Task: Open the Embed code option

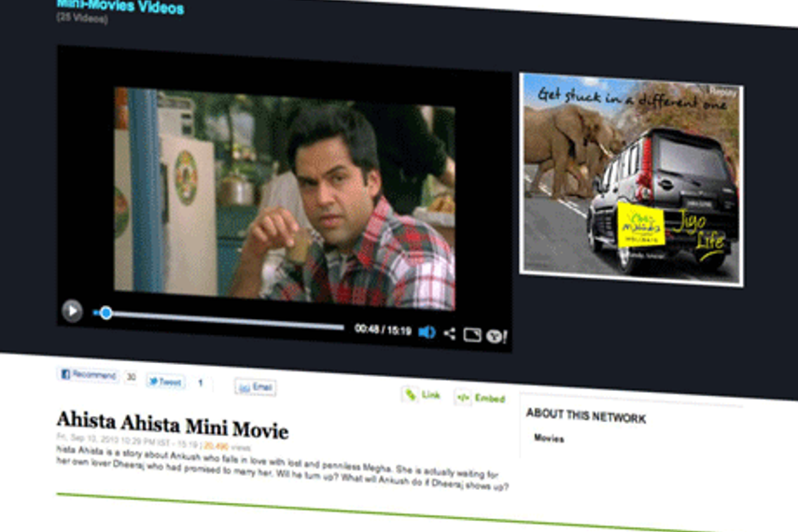Action: (480, 399)
